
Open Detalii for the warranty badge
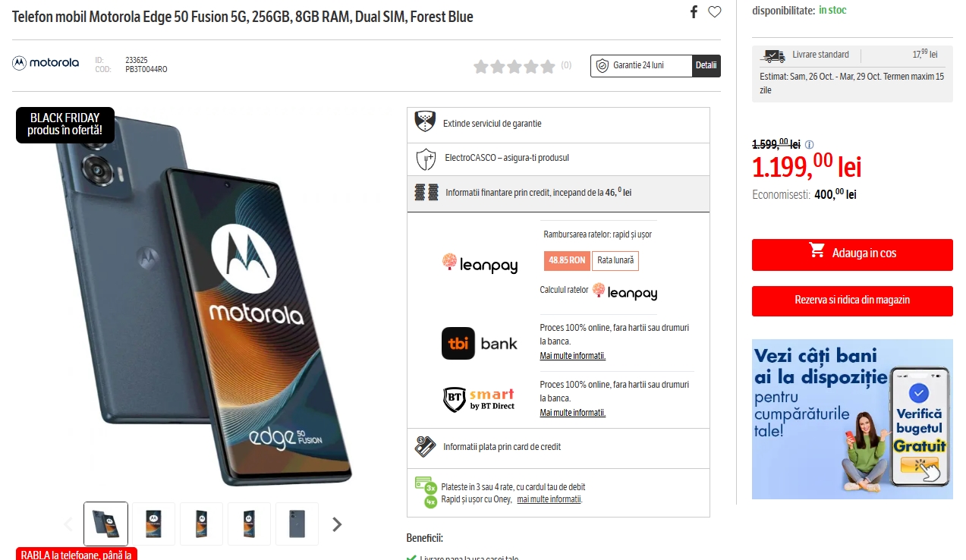(706, 65)
